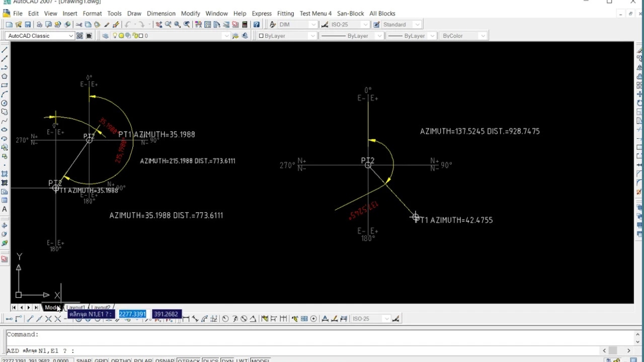Open the Dimension menu
The width and height of the screenshot is (644, 362).
pyautogui.click(x=161, y=14)
